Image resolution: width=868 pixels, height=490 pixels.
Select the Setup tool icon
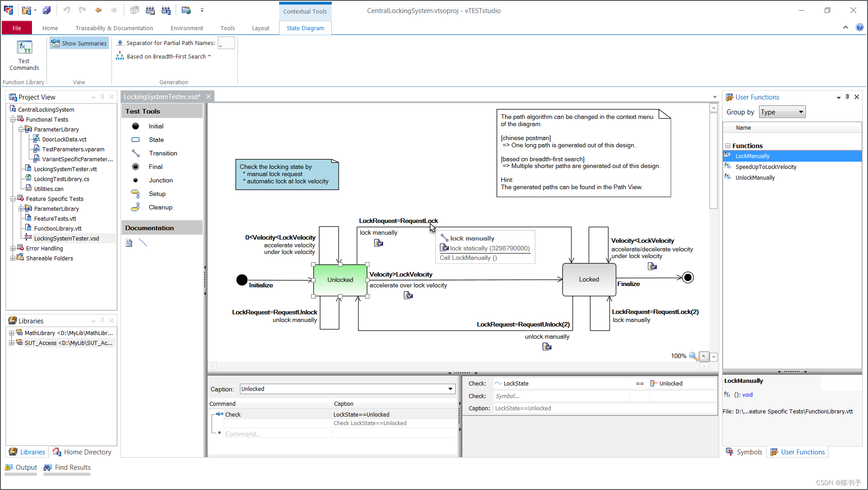click(x=135, y=193)
